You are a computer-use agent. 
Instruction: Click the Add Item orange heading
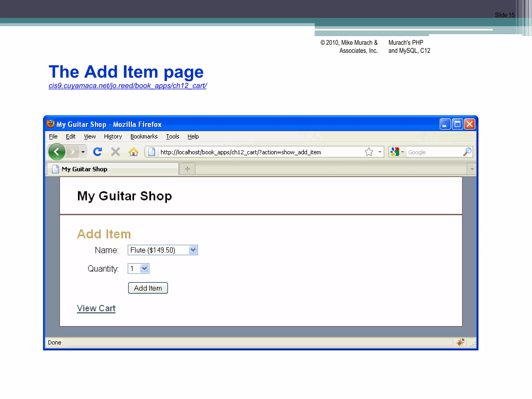[104, 234]
